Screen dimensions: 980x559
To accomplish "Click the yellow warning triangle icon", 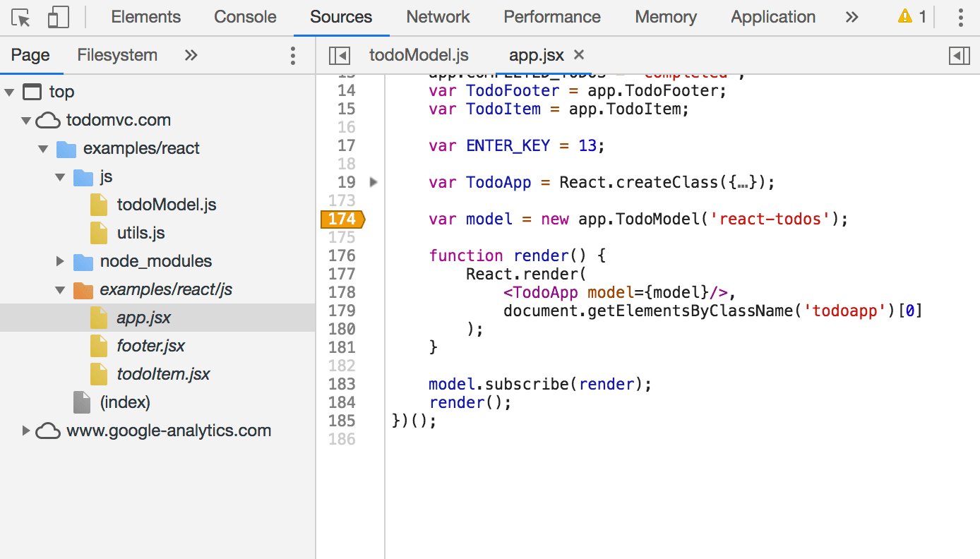I will 904,17.
